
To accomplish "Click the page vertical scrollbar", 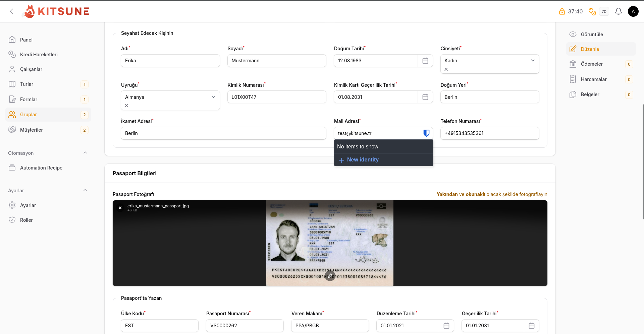I will (x=643, y=161).
